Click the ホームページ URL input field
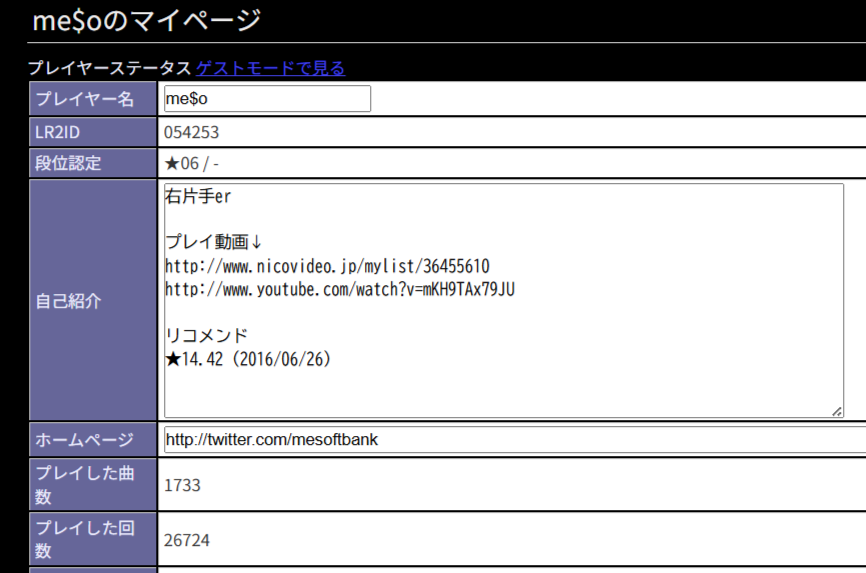The height and width of the screenshot is (573, 866). tap(515, 439)
